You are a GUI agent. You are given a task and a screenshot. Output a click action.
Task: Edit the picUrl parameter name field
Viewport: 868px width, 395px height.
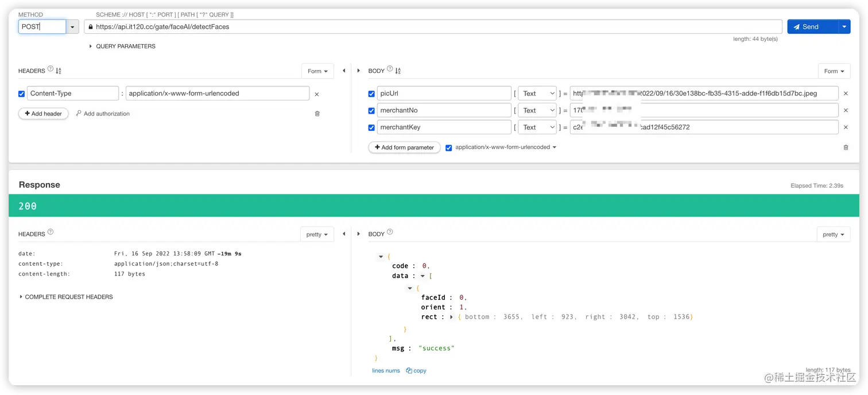click(x=444, y=93)
